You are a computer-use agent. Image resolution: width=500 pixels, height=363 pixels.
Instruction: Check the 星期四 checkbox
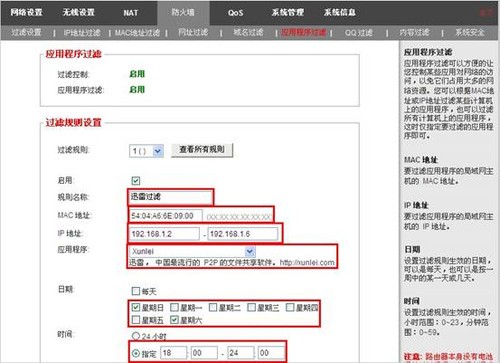(x=290, y=307)
